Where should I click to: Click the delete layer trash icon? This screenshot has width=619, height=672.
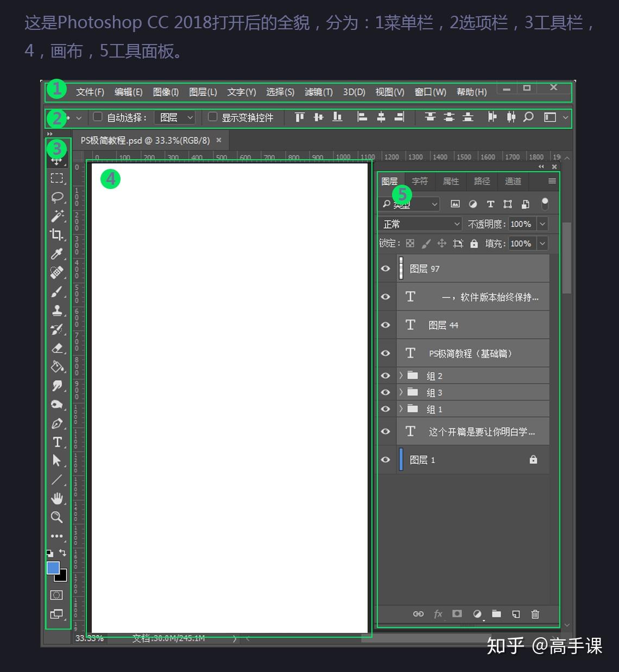[x=535, y=614]
